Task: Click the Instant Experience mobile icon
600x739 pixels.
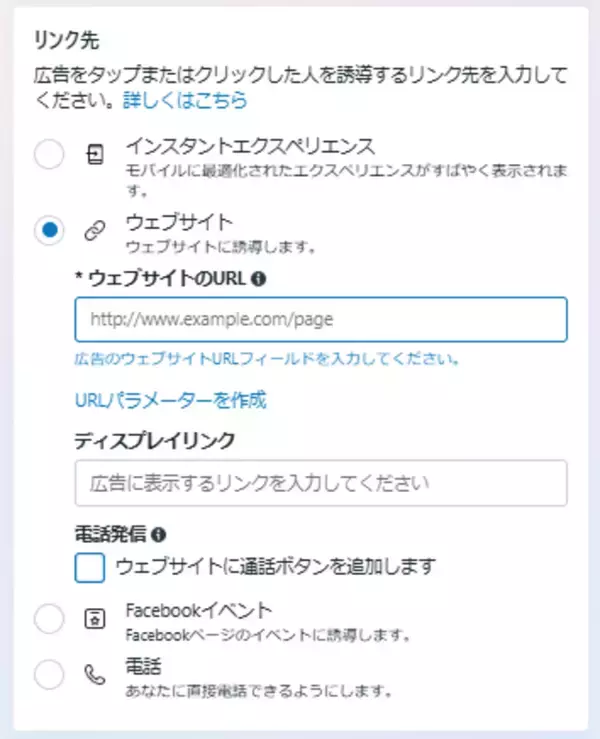Action: pos(95,155)
